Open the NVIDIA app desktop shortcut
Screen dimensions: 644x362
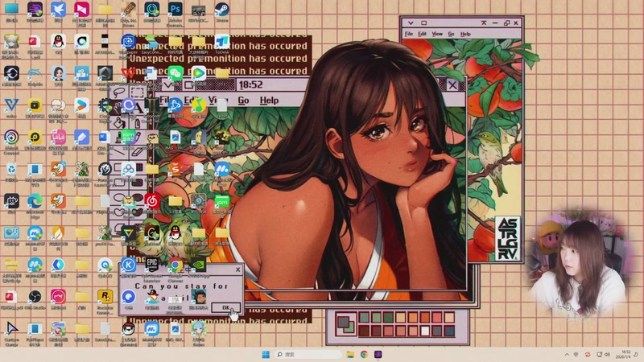click(x=198, y=265)
